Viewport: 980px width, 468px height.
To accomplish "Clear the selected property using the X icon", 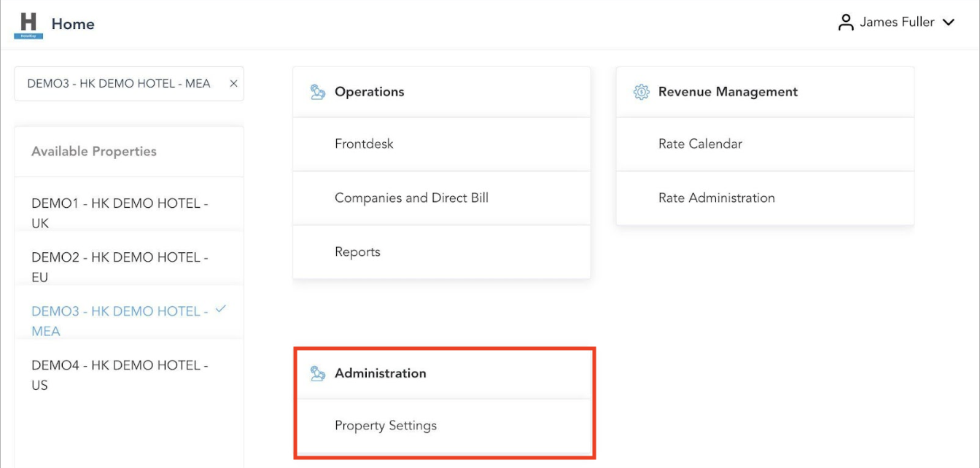I will (x=233, y=83).
